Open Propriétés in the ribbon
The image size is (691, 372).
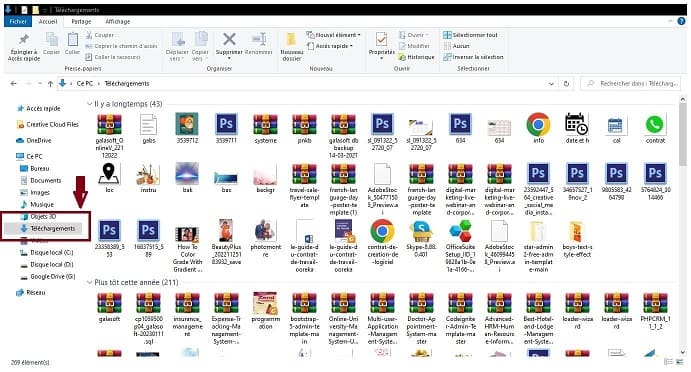382,46
